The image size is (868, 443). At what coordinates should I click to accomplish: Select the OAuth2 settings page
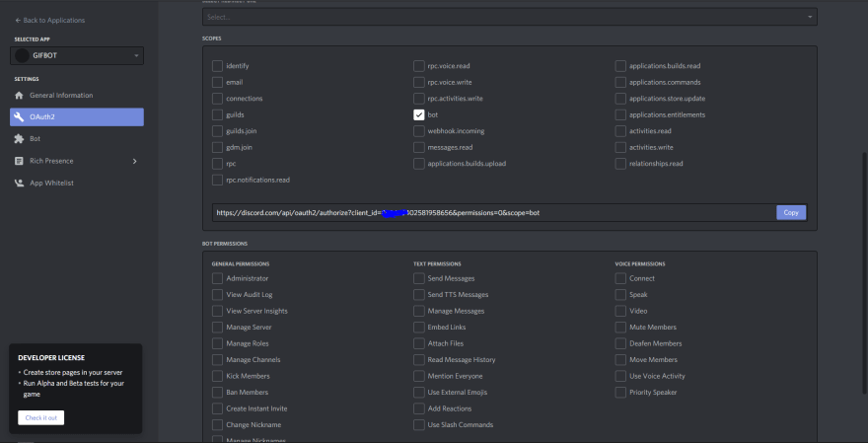[77, 116]
